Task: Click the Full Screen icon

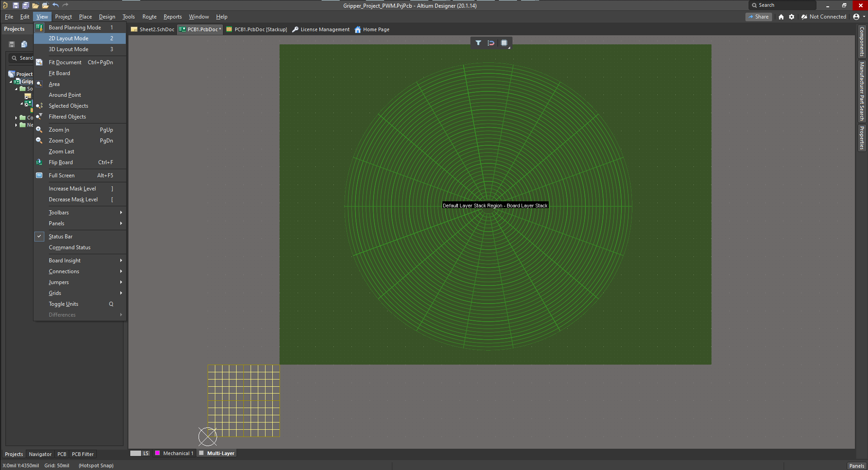Action: (39, 176)
